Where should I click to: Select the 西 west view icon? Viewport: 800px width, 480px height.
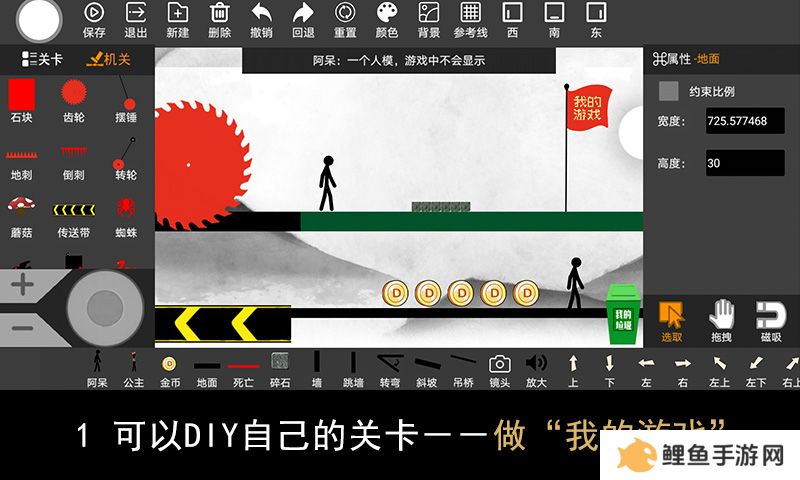pyautogui.click(x=512, y=12)
